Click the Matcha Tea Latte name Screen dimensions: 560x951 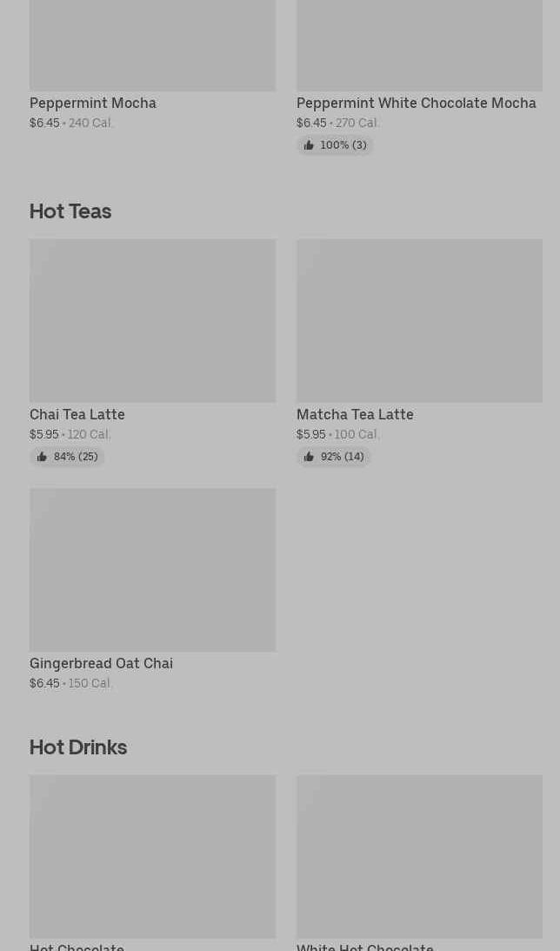click(x=355, y=414)
